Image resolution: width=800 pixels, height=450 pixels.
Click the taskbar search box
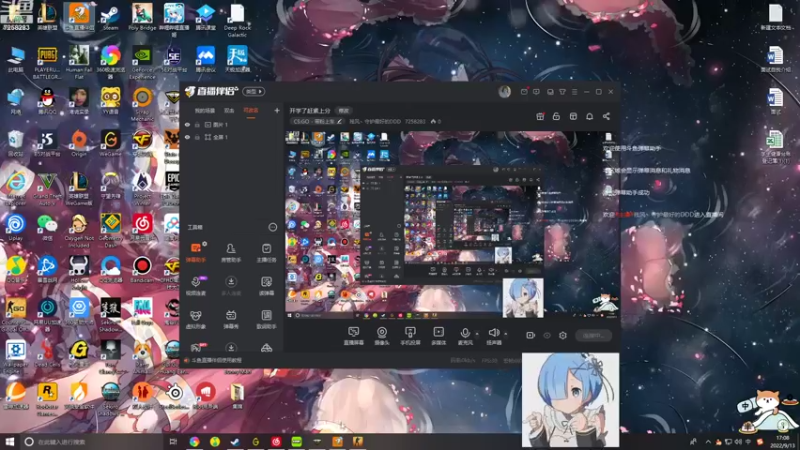pos(92,441)
